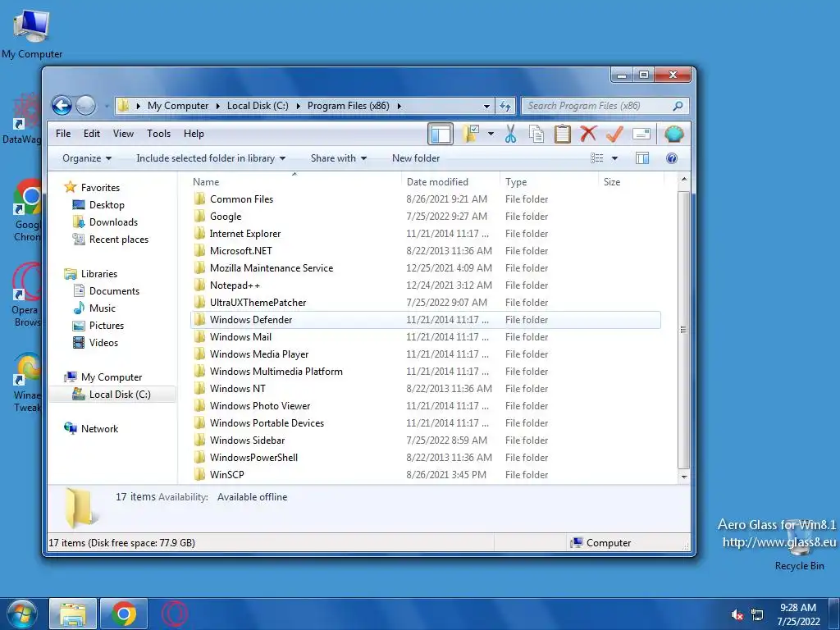
Task: Open the Windows Start button
Action: coord(21,614)
